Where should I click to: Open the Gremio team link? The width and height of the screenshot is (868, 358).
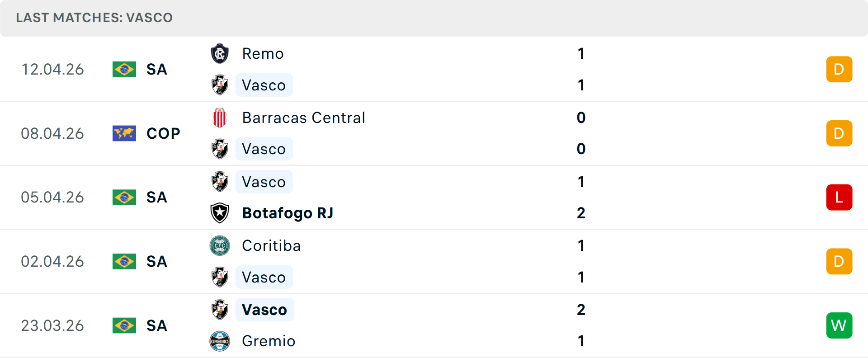[x=269, y=341]
